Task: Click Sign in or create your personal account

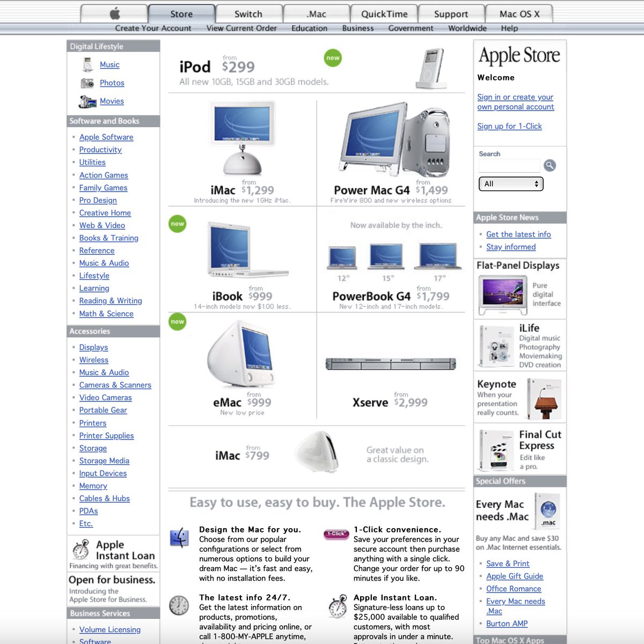Action: pyautogui.click(x=516, y=102)
